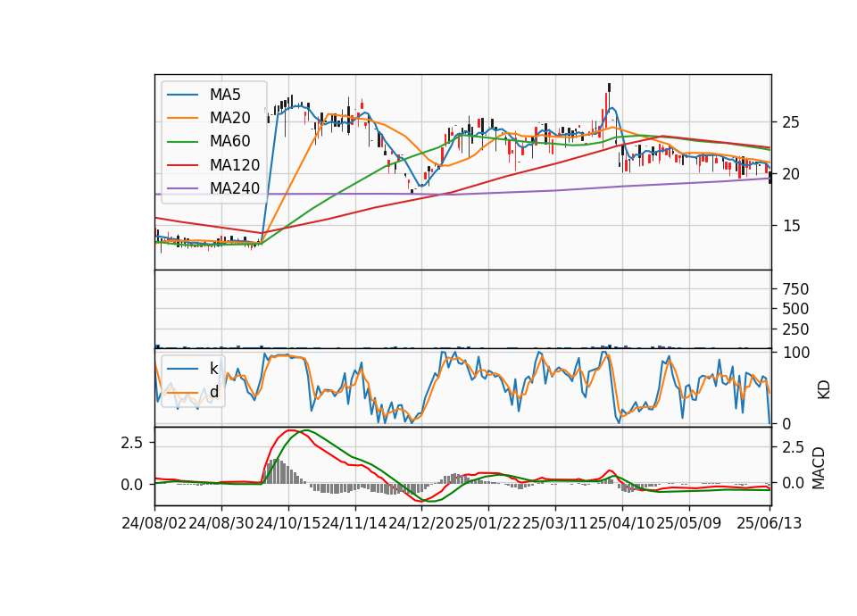Click the MA5 legend label

pyautogui.click(x=225, y=95)
